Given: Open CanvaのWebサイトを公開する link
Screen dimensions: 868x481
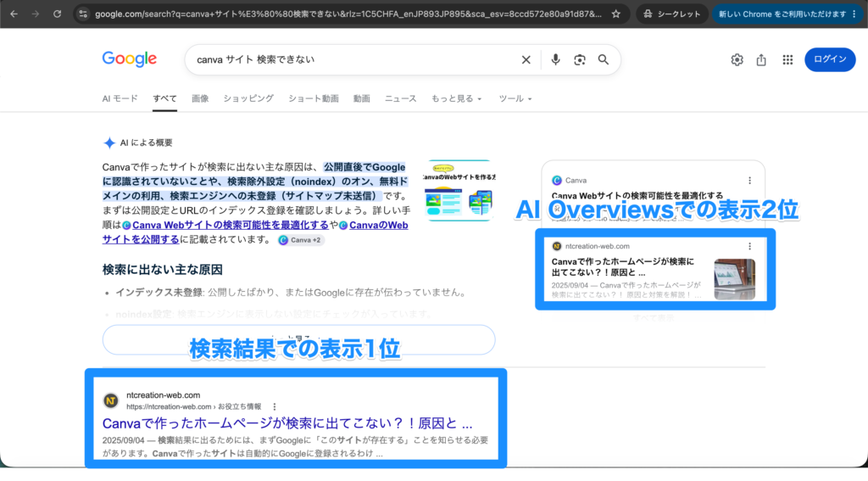Looking at the screenshot, I should coord(254,232).
